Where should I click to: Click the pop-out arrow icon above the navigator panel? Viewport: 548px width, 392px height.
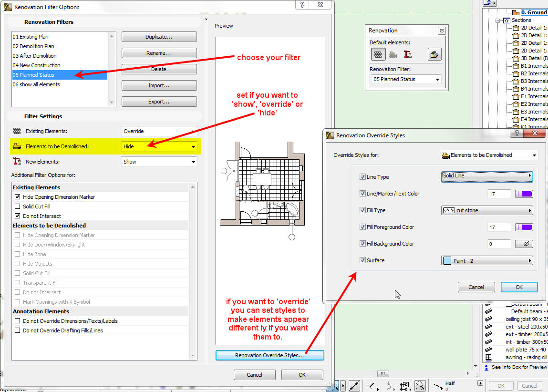(488, 3)
